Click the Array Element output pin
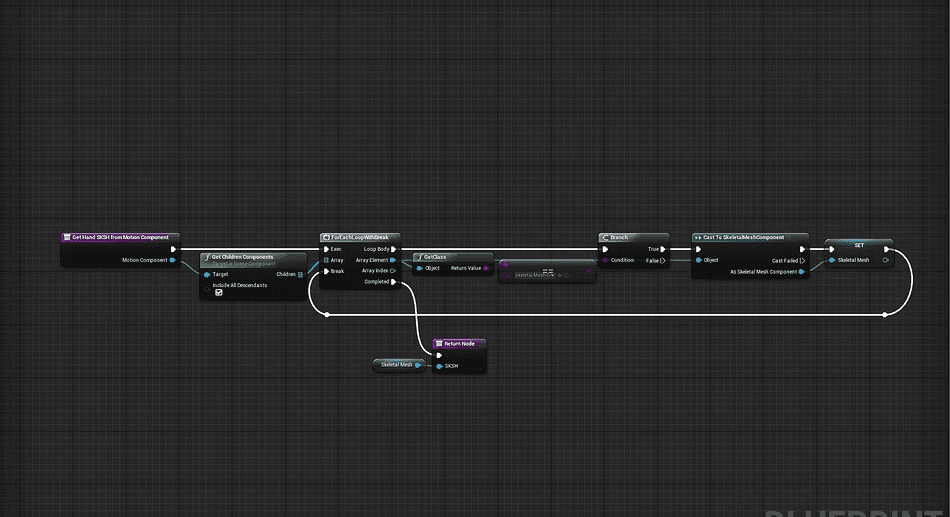Image resolution: width=950 pixels, height=517 pixels. coord(393,260)
